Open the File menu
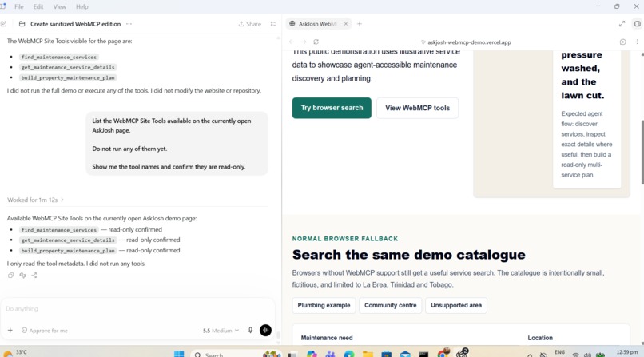This screenshot has width=644, height=357. tap(19, 6)
